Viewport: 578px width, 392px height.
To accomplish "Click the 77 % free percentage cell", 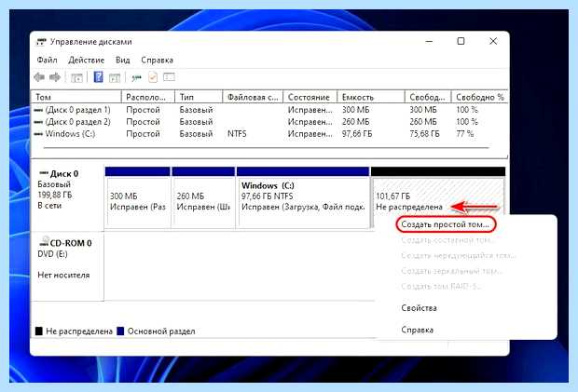I will point(464,134).
